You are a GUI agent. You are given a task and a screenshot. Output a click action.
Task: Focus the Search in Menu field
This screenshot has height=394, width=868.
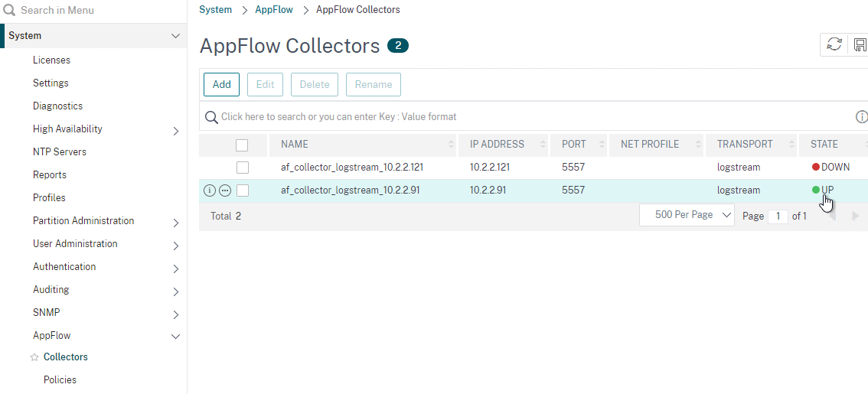pyautogui.click(x=93, y=11)
